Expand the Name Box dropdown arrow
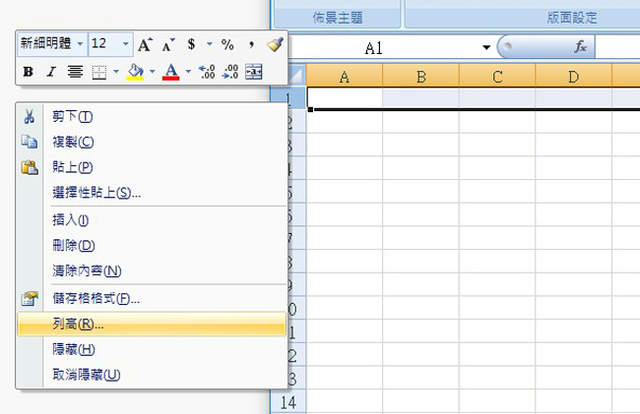Viewport: 640px width, 414px height. pos(486,48)
